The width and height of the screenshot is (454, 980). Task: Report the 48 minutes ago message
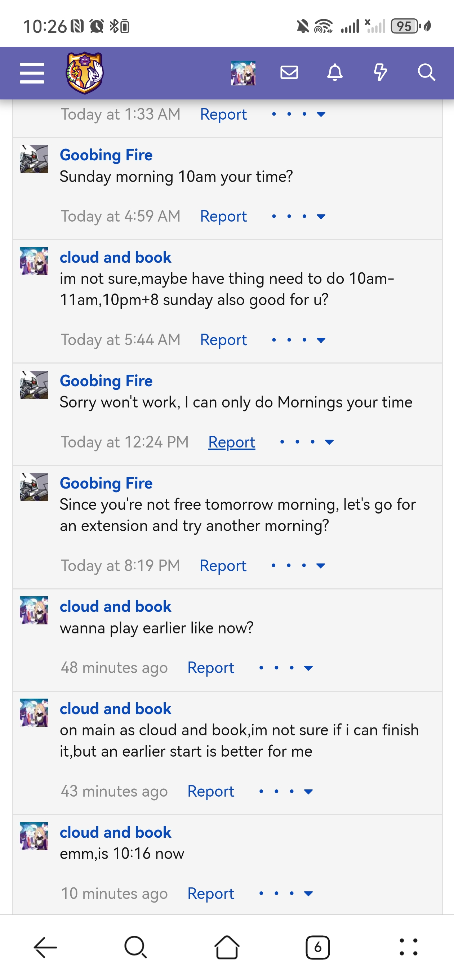210,668
